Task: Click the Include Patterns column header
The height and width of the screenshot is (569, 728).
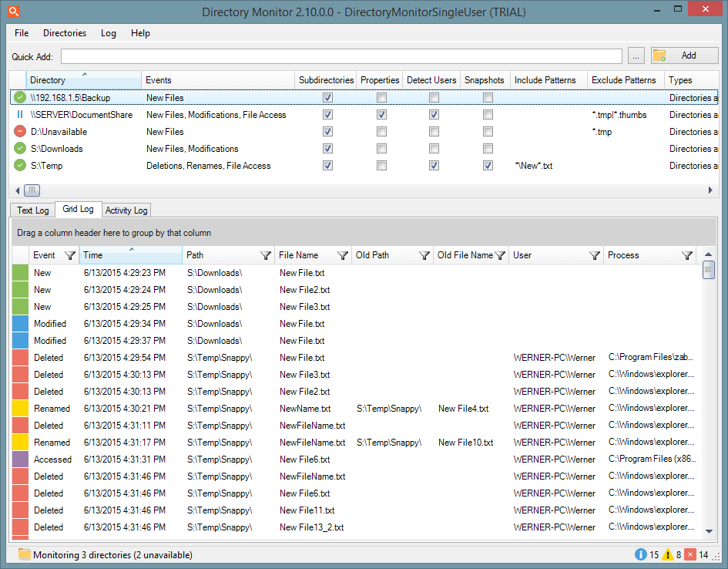Action: pyautogui.click(x=549, y=80)
